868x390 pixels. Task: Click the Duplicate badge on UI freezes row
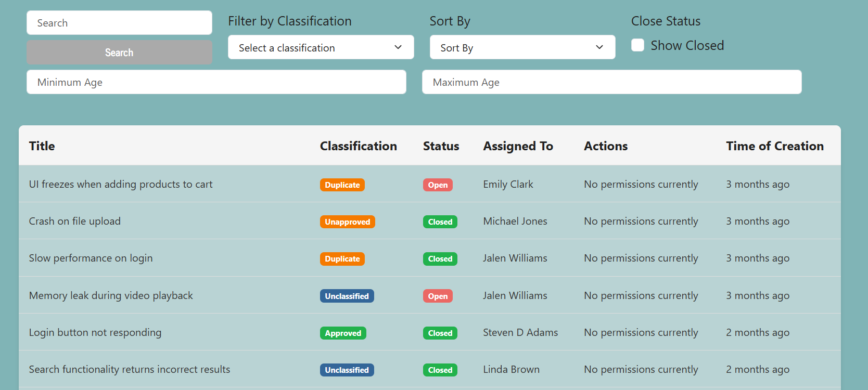pyautogui.click(x=342, y=185)
